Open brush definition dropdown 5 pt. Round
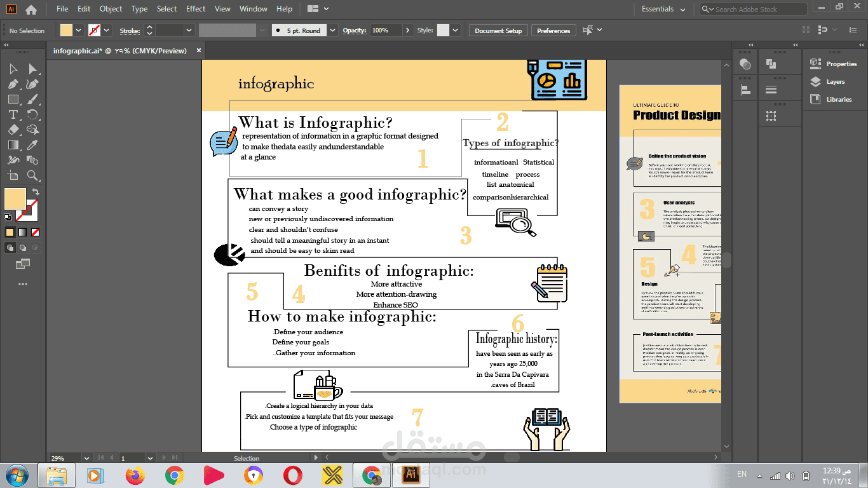The image size is (868, 488). click(x=333, y=30)
